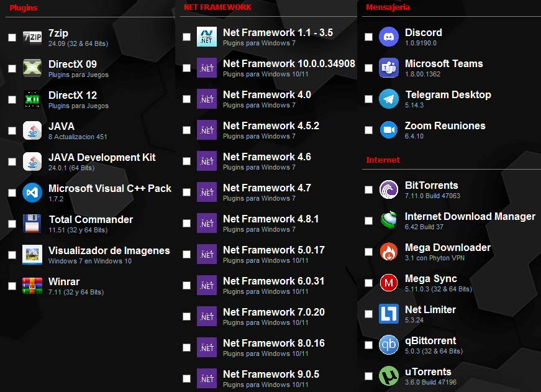Select the Net Framework 4.0 purple icon
The width and height of the screenshot is (541, 392).
tap(207, 99)
